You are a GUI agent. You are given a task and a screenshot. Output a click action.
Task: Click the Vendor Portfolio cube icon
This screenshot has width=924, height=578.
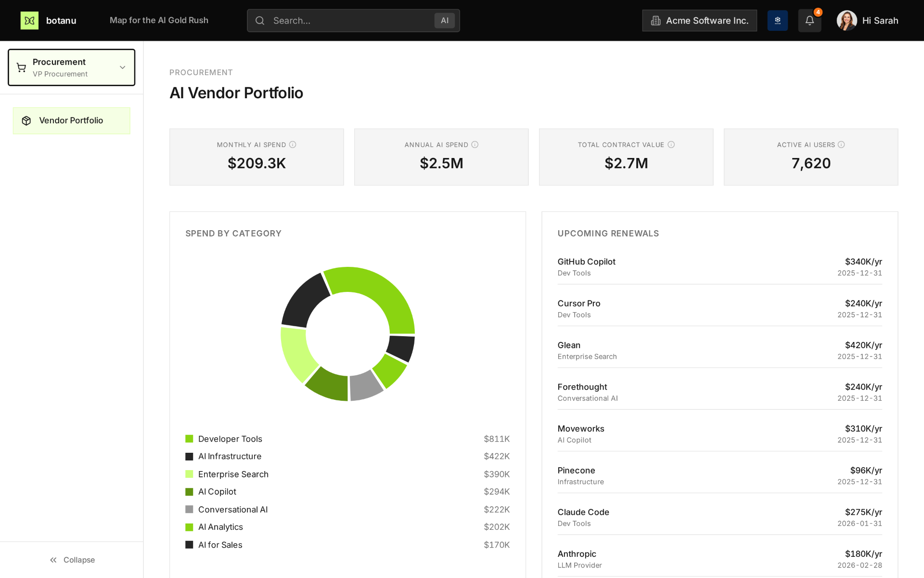coord(26,120)
